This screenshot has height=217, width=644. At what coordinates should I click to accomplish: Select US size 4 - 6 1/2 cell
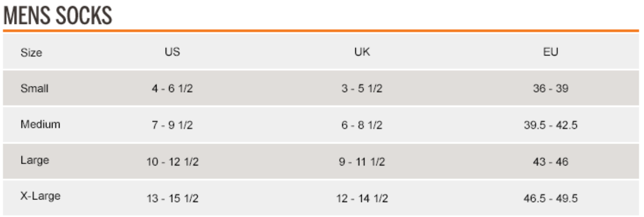click(x=172, y=88)
